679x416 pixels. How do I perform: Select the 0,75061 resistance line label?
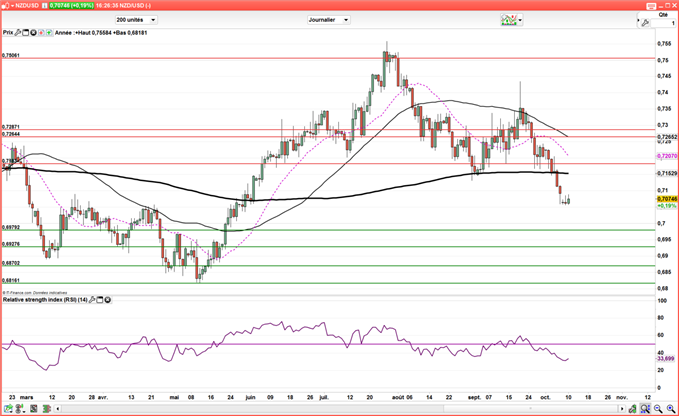11,55
